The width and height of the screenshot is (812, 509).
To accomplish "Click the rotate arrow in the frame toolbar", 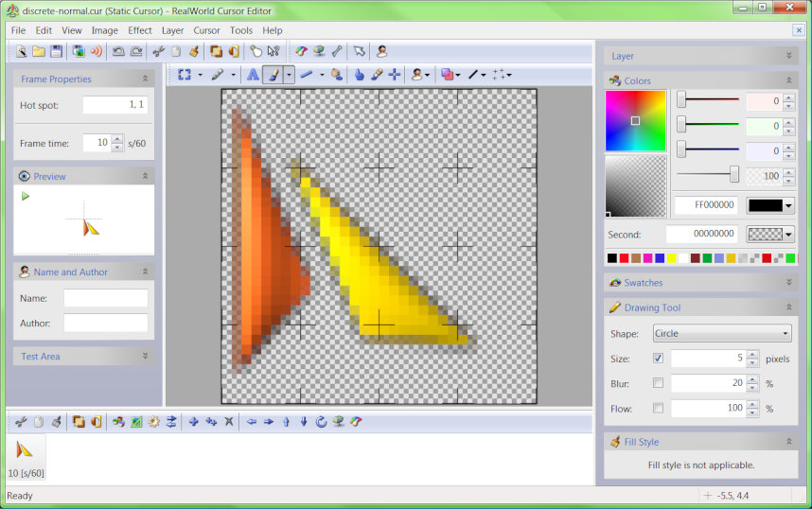I will pos(321,422).
